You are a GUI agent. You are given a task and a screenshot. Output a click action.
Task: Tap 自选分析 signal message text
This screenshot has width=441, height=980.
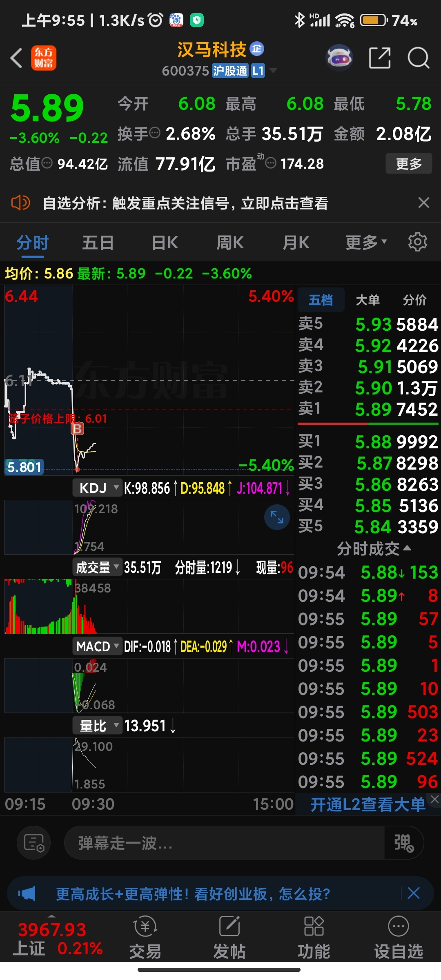tap(185, 203)
